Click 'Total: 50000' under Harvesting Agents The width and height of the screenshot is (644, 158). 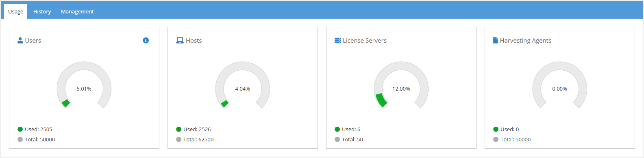click(x=512, y=139)
